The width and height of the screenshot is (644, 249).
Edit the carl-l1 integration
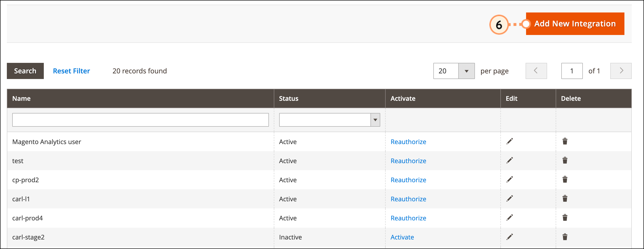pos(509,199)
